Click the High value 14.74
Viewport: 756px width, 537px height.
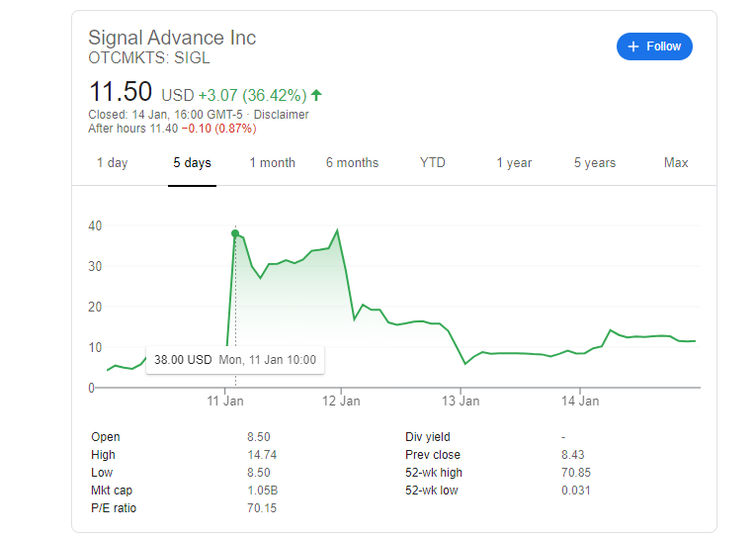262,455
